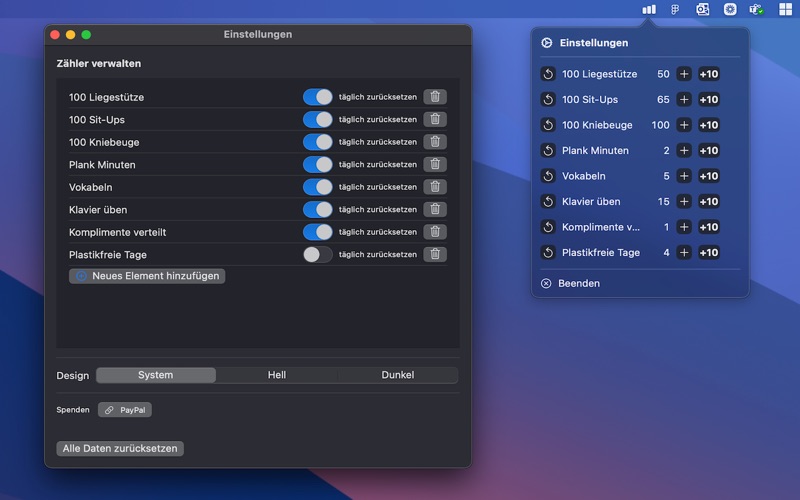This screenshot has height=500, width=800.
Task: Reset the Vokabeln counter in the popup
Action: (x=548, y=176)
